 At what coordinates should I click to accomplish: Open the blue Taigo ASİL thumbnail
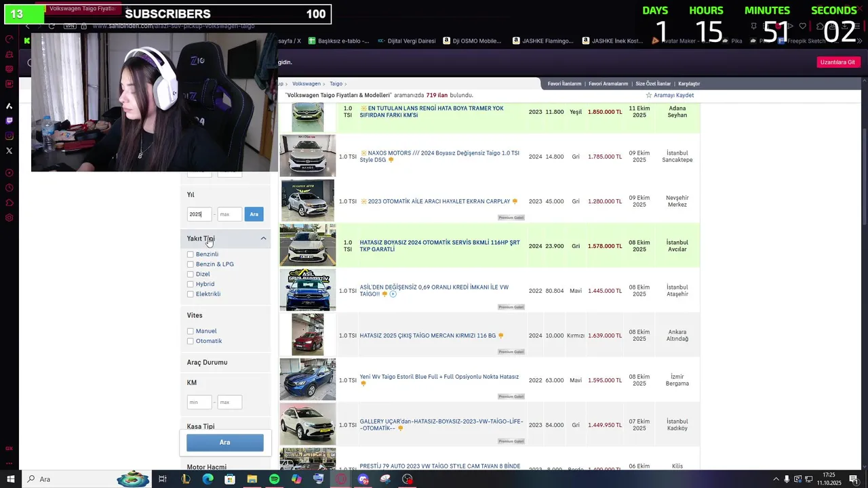(x=308, y=290)
